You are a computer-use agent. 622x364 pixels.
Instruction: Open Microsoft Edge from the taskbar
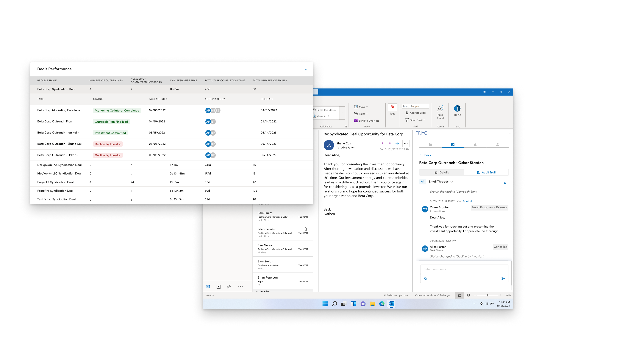[x=382, y=304]
